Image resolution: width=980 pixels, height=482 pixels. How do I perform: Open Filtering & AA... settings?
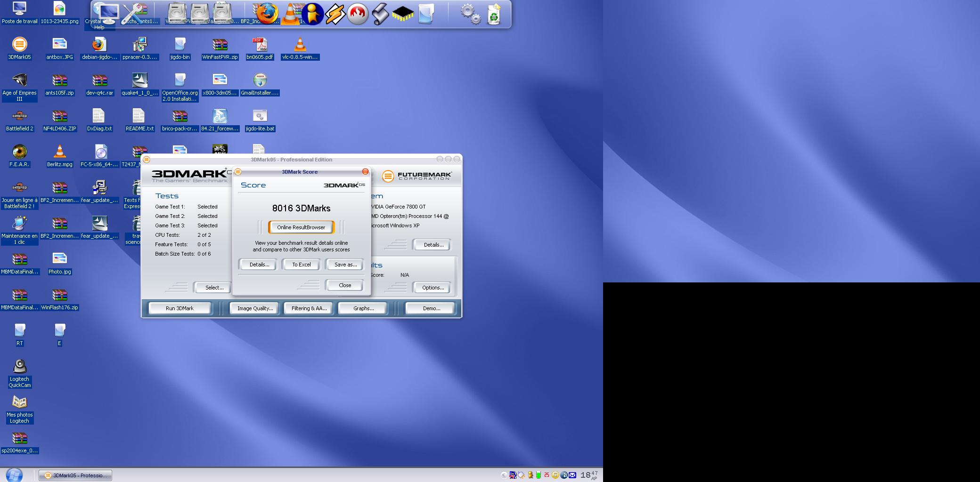(x=309, y=308)
